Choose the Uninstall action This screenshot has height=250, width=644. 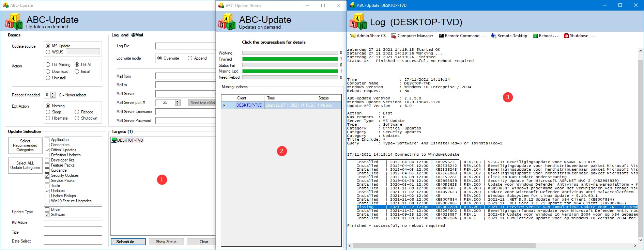coord(48,78)
